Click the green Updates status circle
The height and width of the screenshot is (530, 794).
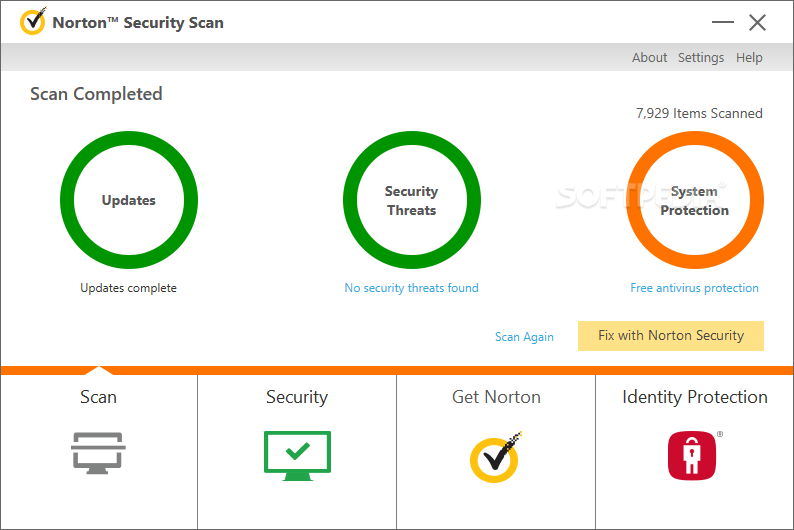(129, 200)
